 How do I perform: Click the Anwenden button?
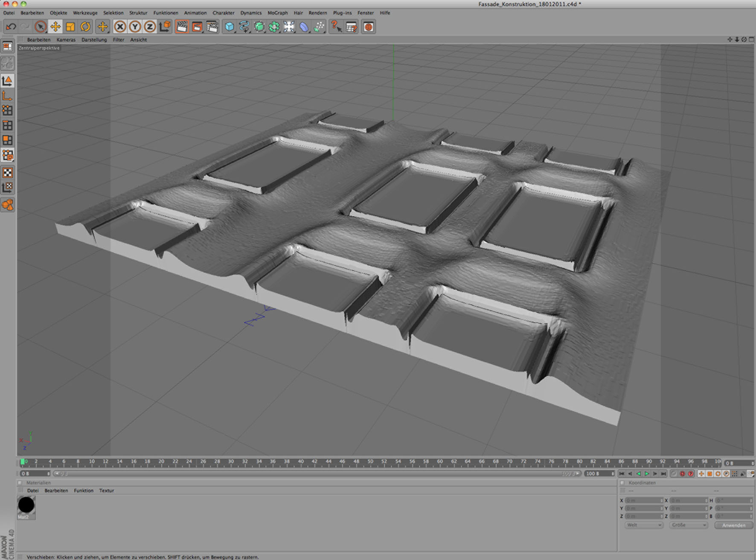[733, 525]
